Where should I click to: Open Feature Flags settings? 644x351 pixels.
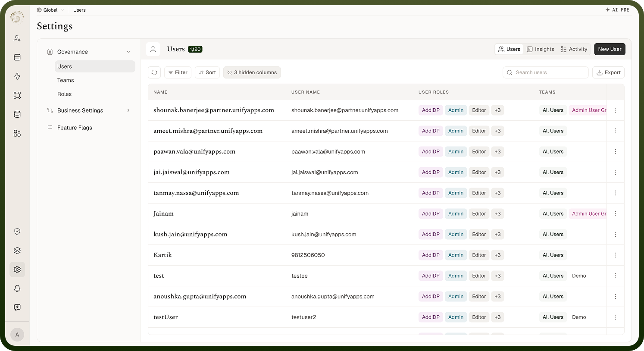coord(75,128)
